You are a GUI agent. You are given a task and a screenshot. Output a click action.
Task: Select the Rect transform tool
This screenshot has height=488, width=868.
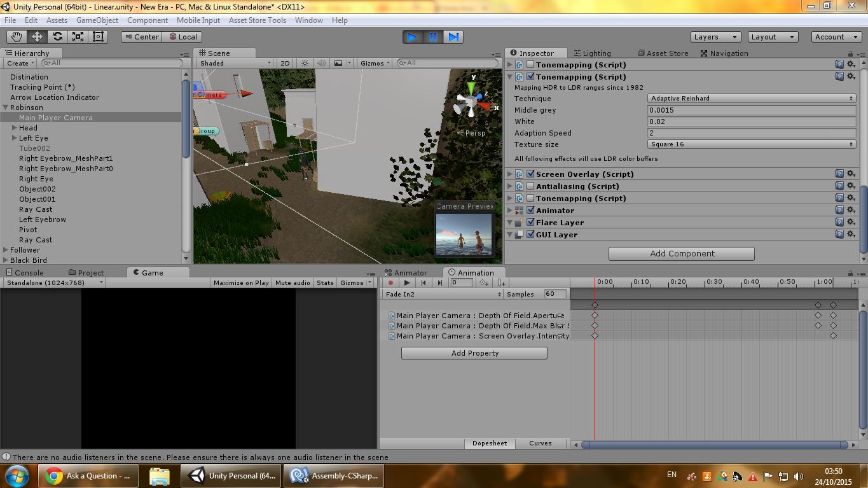coord(98,37)
